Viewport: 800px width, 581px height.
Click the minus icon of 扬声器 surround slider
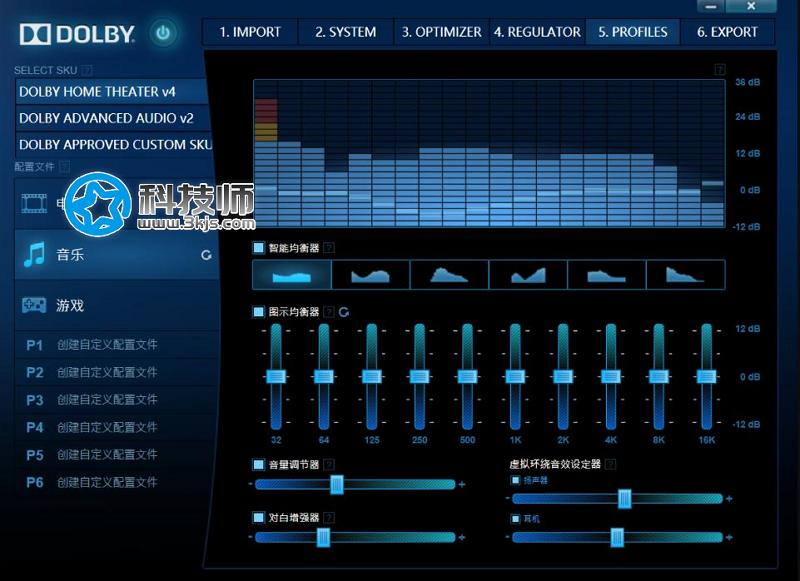[508, 498]
